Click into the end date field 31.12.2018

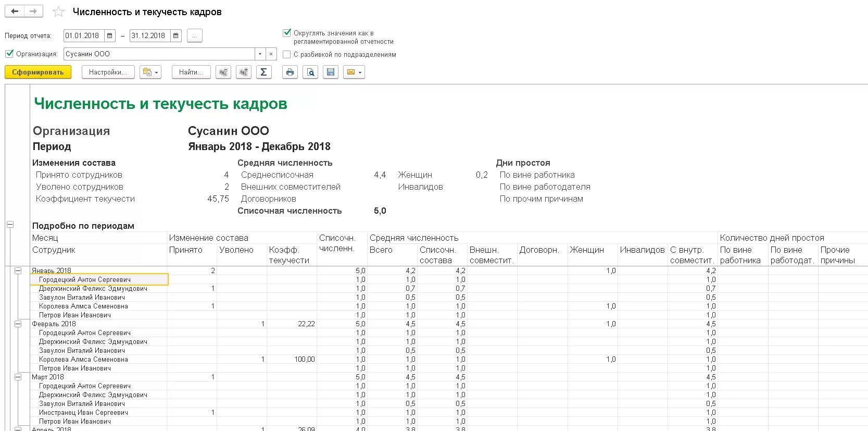(150, 35)
